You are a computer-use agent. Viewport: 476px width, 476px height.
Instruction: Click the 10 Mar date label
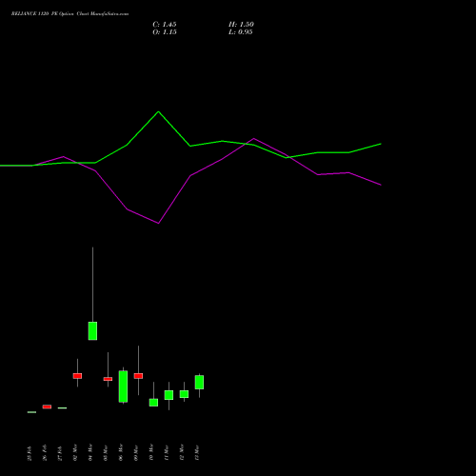(x=151, y=452)
